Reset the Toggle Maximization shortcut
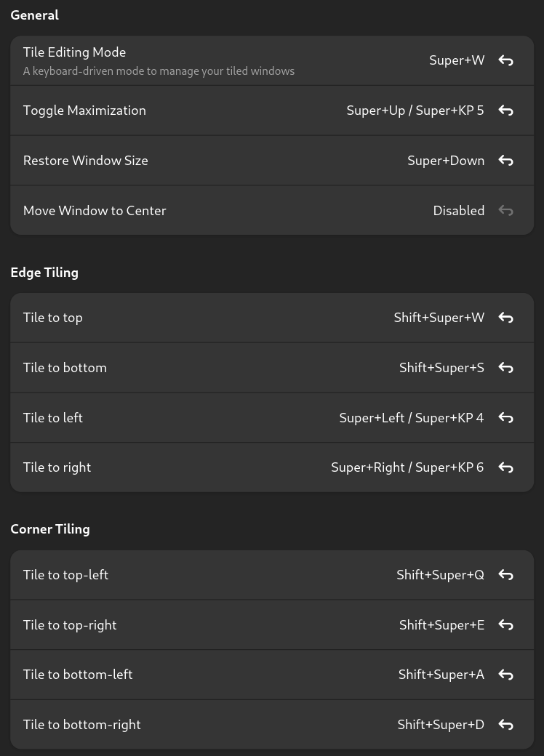The width and height of the screenshot is (544, 756). pyautogui.click(x=505, y=110)
